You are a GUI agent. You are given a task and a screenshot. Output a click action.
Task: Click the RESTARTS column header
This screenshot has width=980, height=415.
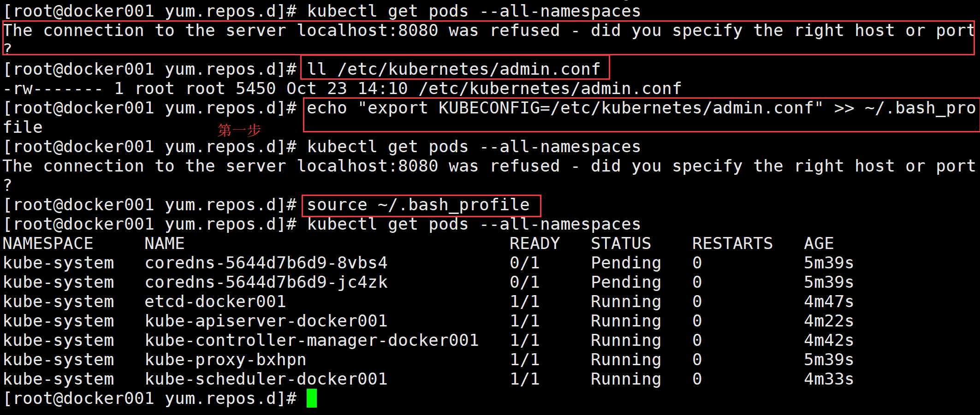pos(732,243)
